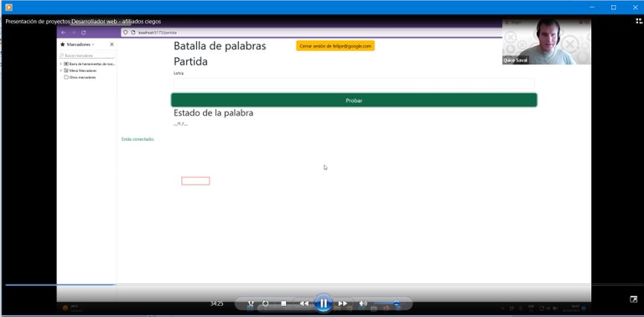The height and width of the screenshot is (317, 644).
Task: Toggle shuffle mode in media player
Action: click(251, 304)
